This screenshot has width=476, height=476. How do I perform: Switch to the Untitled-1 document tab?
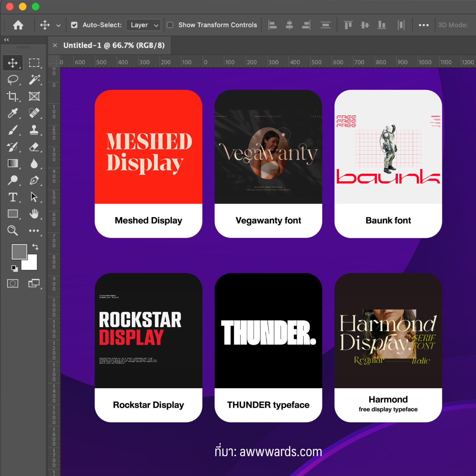point(114,45)
